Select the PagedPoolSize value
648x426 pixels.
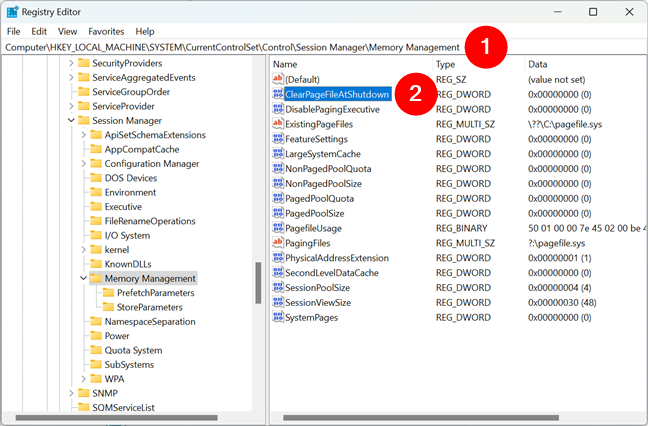coord(314,213)
